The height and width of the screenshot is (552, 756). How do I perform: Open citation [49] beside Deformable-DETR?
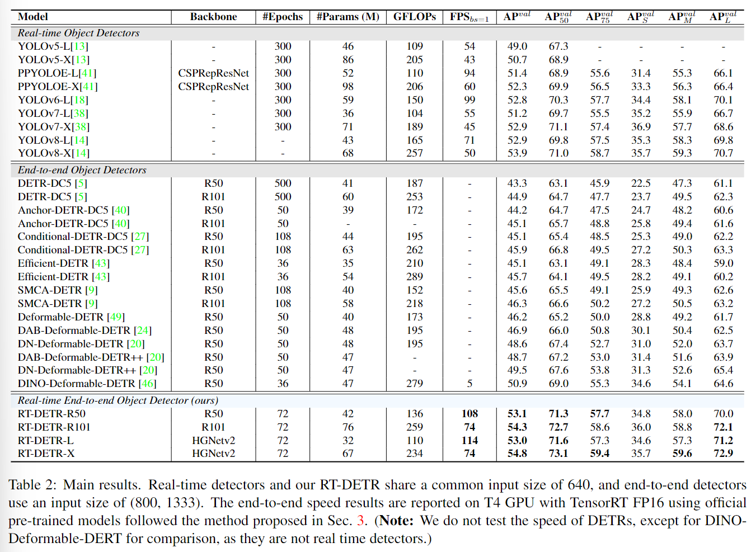116,317
